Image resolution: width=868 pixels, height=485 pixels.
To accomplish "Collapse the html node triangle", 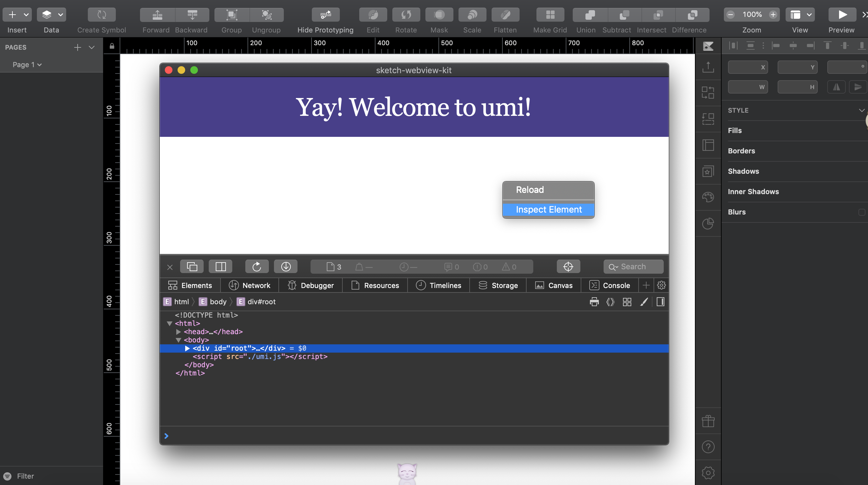I will click(170, 323).
